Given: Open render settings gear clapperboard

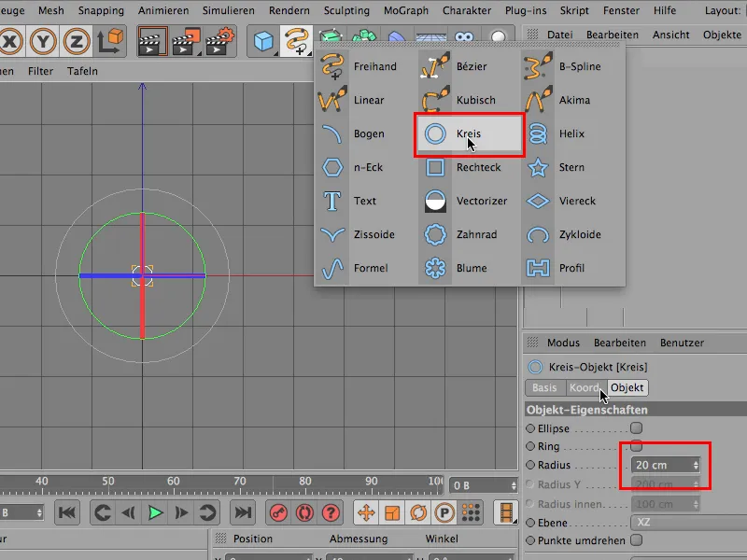Looking at the screenshot, I should point(219,41).
